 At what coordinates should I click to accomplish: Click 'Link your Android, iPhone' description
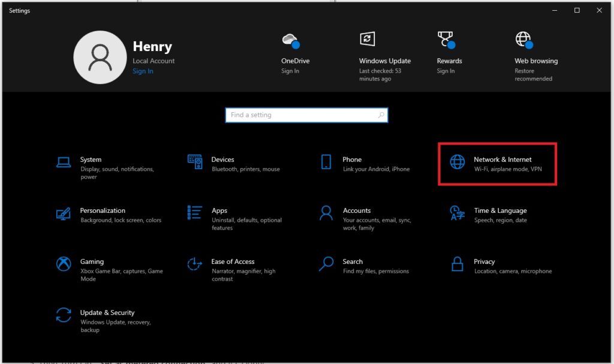point(377,169)
